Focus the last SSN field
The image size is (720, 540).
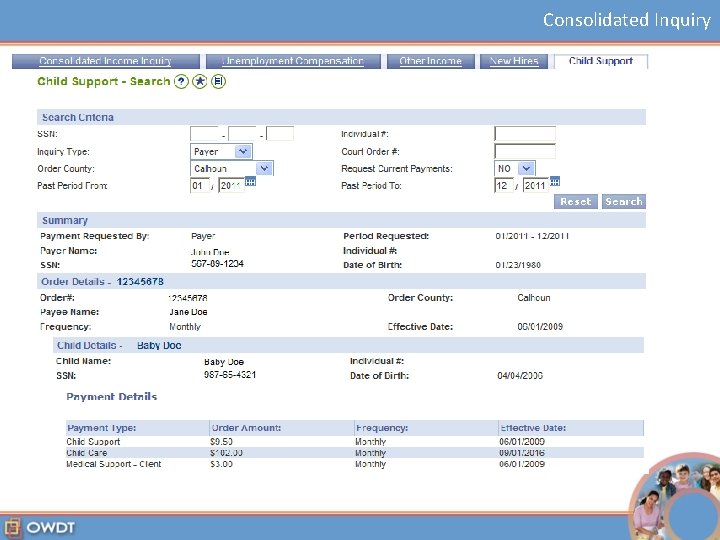[280, 134]
